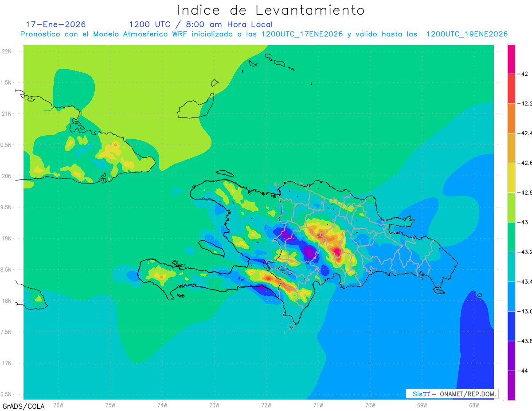Click the '70W' longitude label

click(370, 405)
